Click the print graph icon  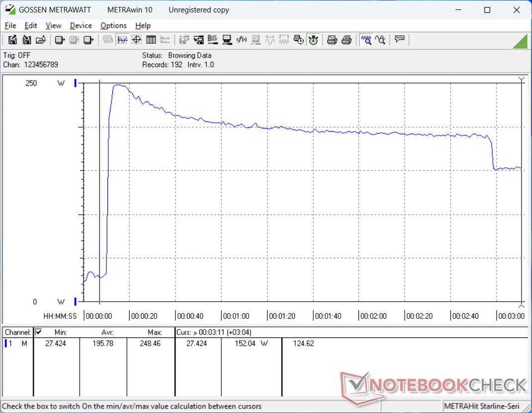(x=332, y=40)
